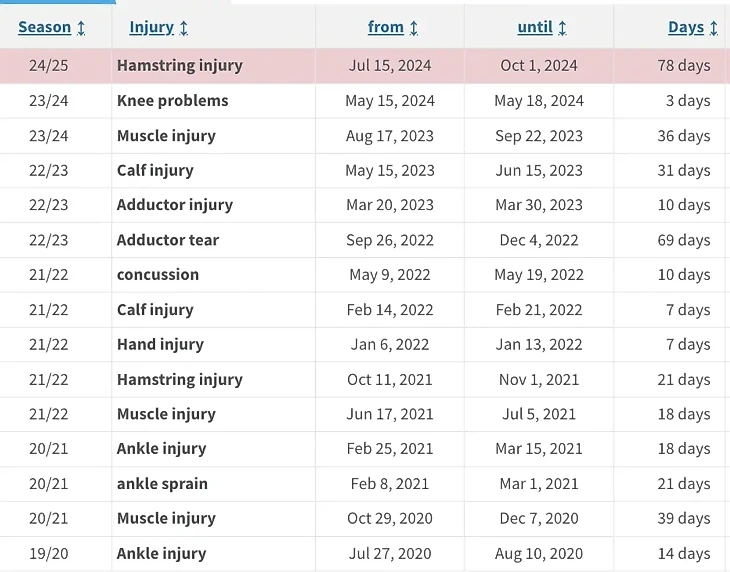Sort by the from date header
730x572 pixels.
385,27
